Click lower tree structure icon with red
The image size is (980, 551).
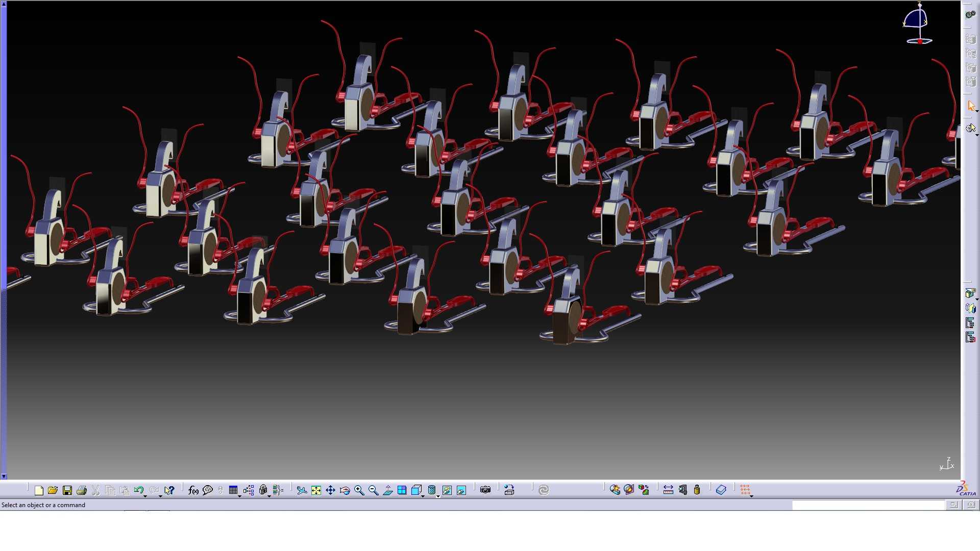970,337
